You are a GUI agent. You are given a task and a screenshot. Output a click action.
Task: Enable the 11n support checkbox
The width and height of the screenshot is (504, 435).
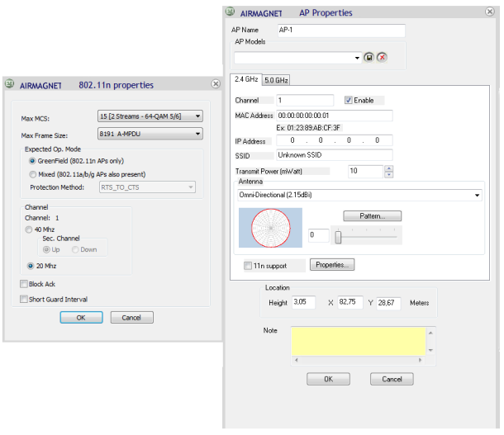pos(248,266)
